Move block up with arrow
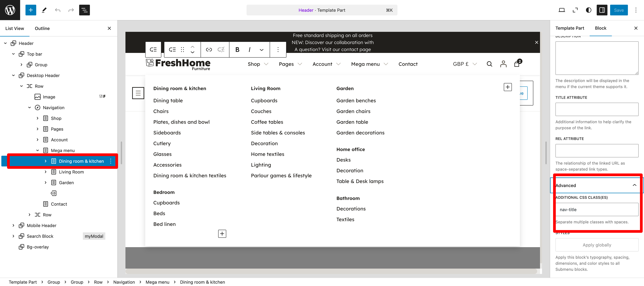The width and height of the screenshot is (644, 286). tap(193, 47)
